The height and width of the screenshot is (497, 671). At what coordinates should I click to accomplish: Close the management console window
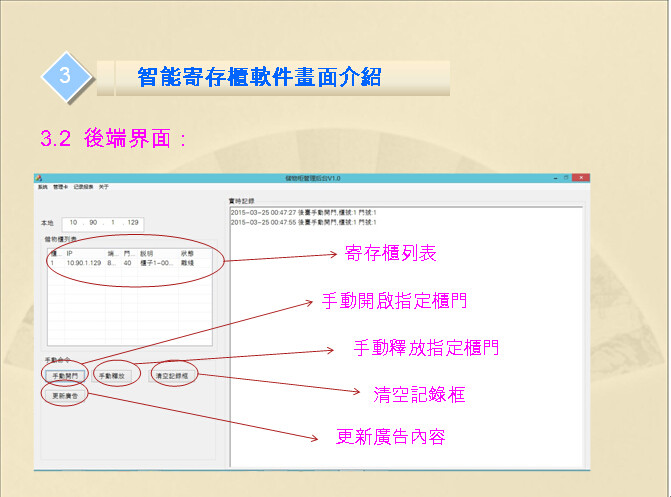point(580,178)
